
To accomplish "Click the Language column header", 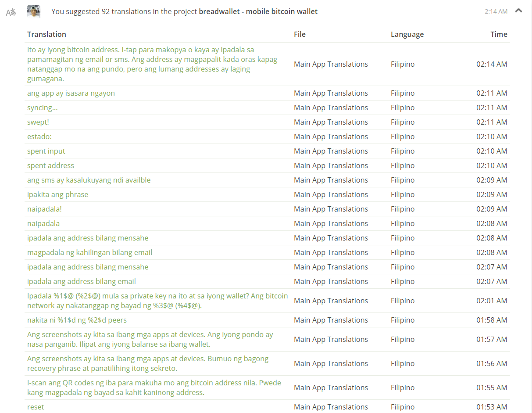I will pyautogui.click(x=407, y=34).
